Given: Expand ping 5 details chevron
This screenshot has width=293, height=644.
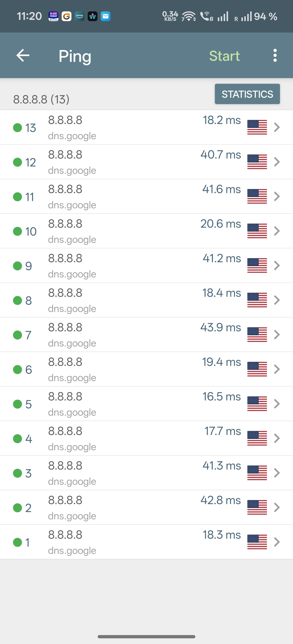Looking at the screenshot, I should (277, 404).
